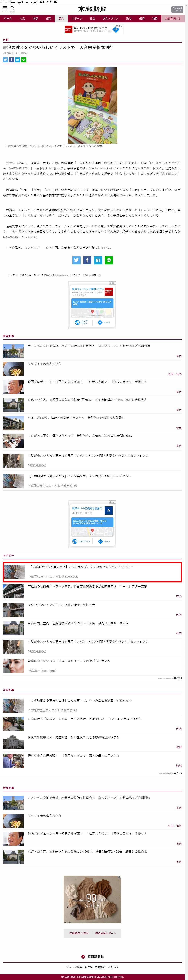The height and width of the screenshot is (980, 188).
Task: Click ルート icon in Rakuten Mobile map ad
Action: coord(100,322)
